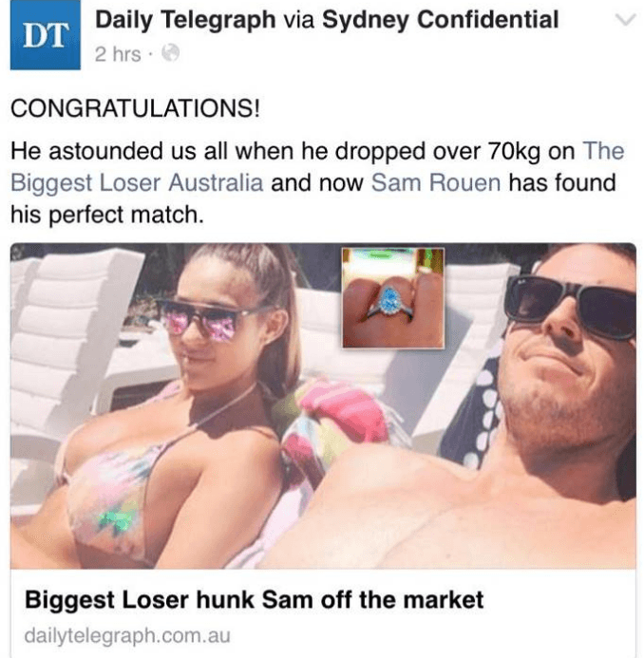Viewport: 644px width, 658px height.
Task: Click the CONGRATULATIONS! post text
Action: pos(135,108)
